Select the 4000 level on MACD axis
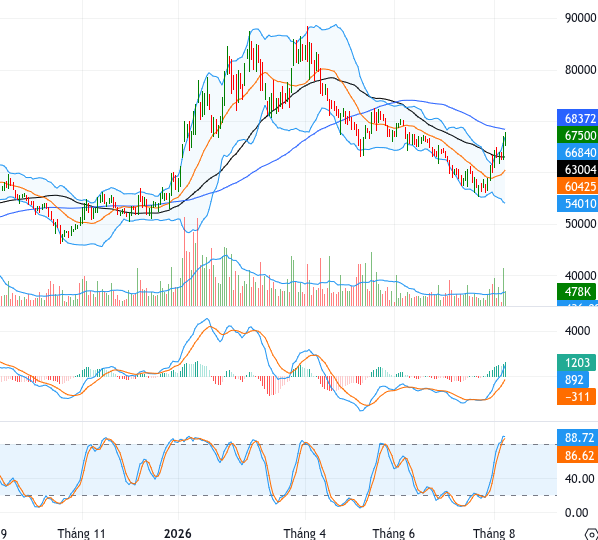The image size is (598, 540). tap(577, 330)
